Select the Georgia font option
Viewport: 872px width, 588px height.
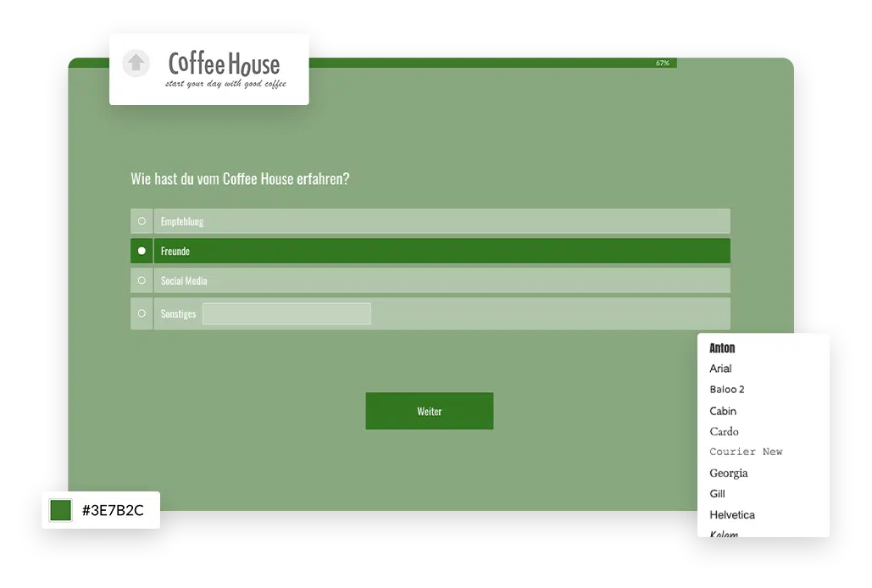728,473
